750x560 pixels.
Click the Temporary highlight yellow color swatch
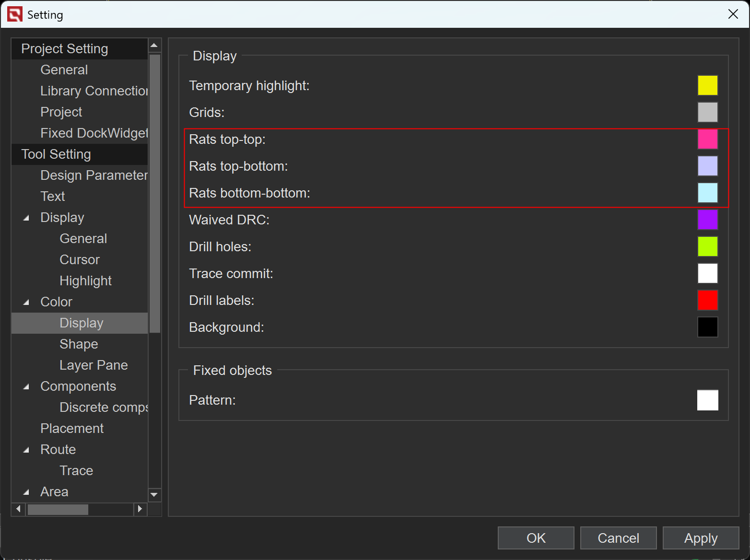707,85
